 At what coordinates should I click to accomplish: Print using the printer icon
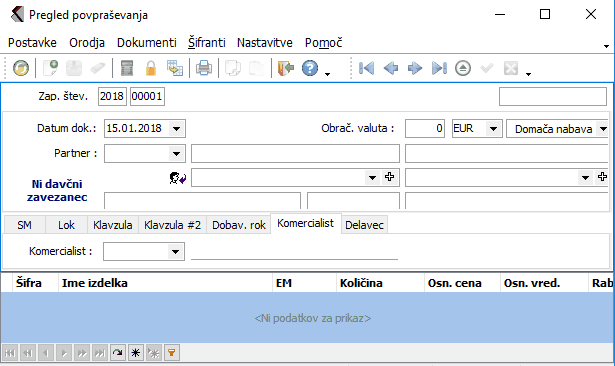[204, 68]
